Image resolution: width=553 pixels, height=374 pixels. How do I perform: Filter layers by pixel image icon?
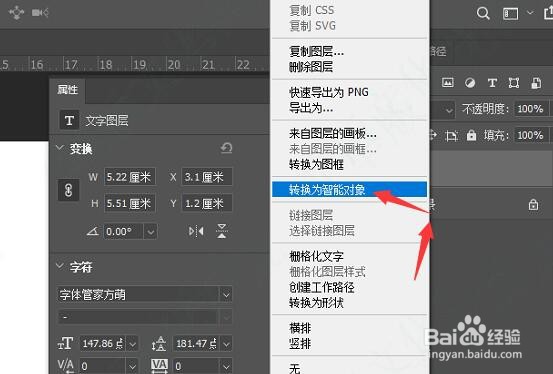pyautogui.click(x=448, y=83)
